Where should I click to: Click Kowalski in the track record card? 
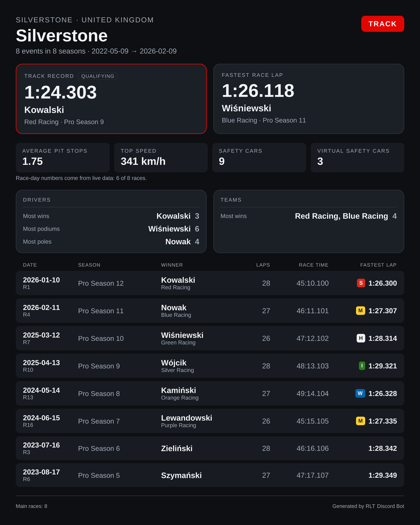[44, 110]
